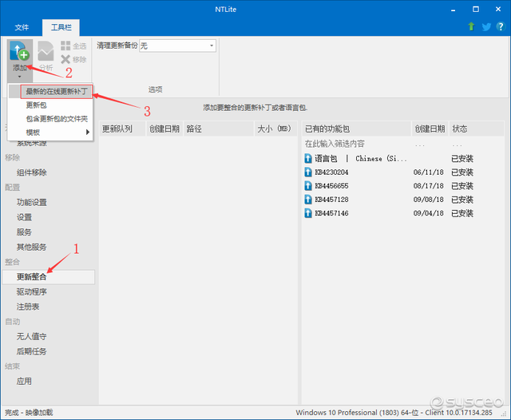
Task: Switch to the 工具栏 tab
Action: pos(61,27)
